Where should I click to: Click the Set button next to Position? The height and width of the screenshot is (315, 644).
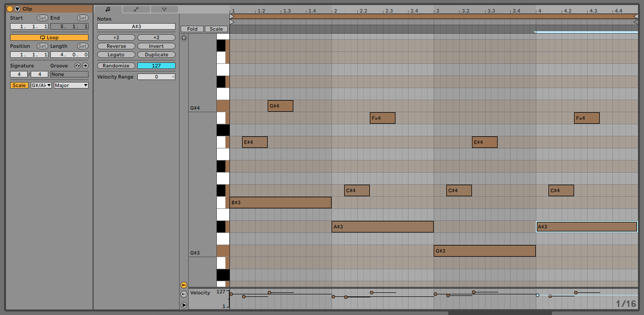pos(42,46)
